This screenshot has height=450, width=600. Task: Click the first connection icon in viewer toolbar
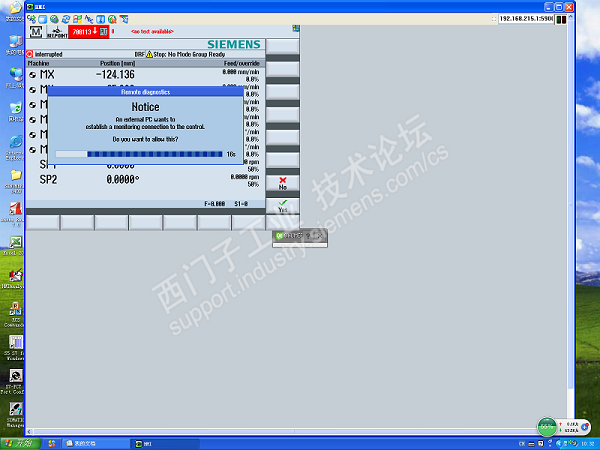(32, 19)
